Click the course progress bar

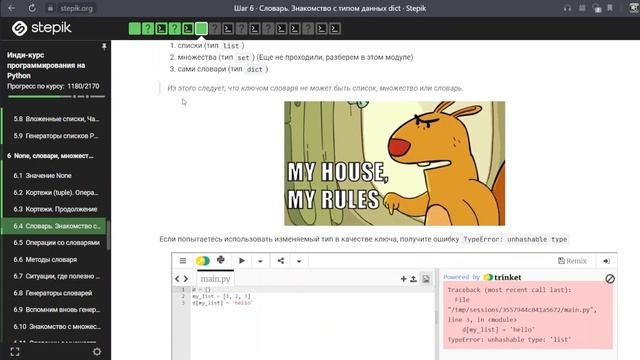[x=56, y=97]
